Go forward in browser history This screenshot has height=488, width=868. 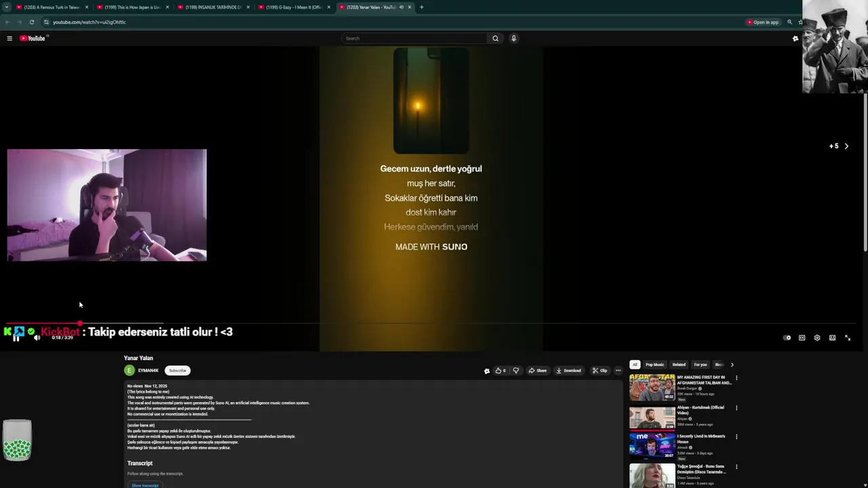[19, 22]
